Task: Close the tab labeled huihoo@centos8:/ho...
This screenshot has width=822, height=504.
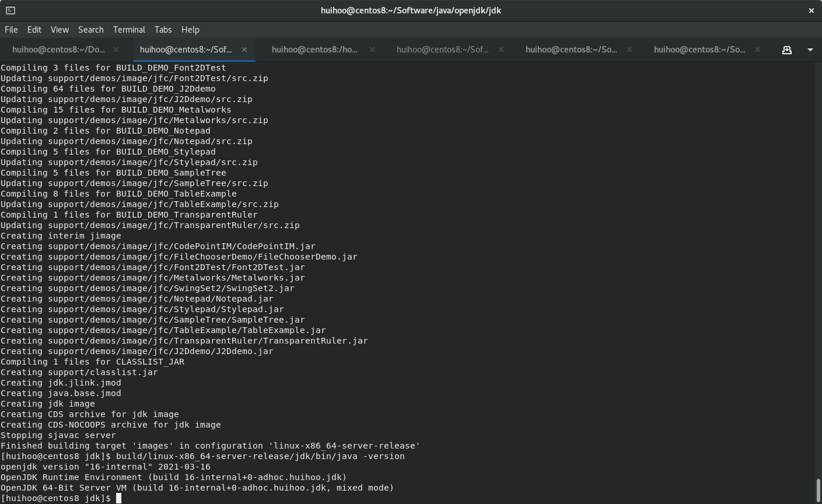Action: click(x=372, y=50)
